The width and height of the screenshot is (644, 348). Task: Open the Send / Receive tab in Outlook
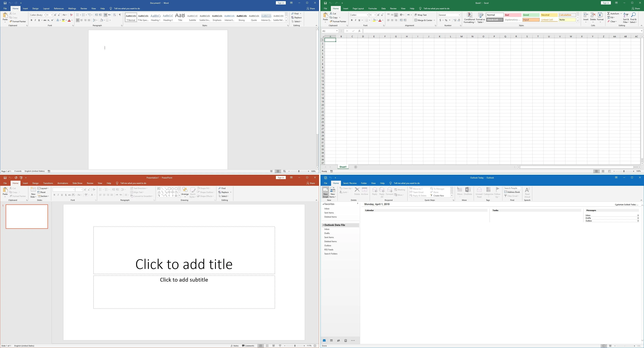coord(350,183)
